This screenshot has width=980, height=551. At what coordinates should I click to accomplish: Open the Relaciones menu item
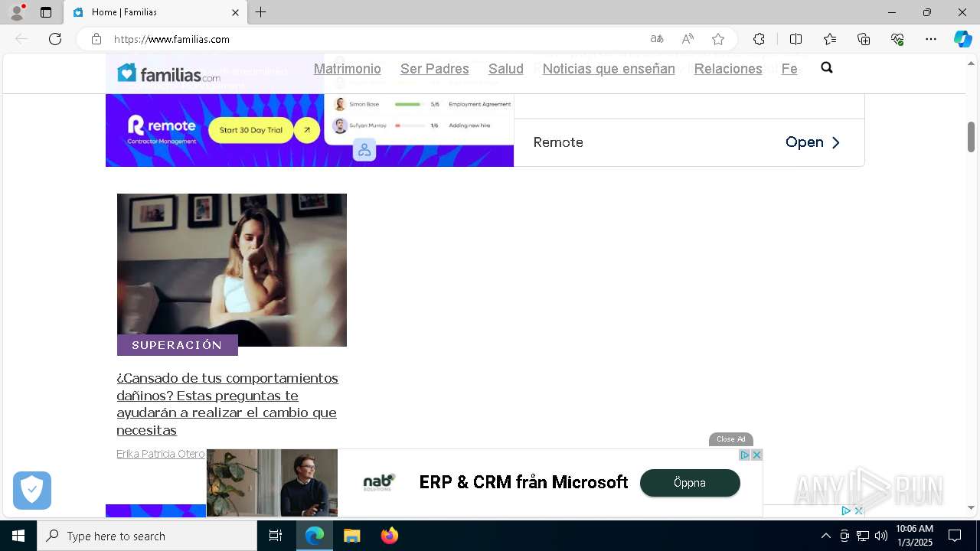pyautogui.click(x=728, y=69)
